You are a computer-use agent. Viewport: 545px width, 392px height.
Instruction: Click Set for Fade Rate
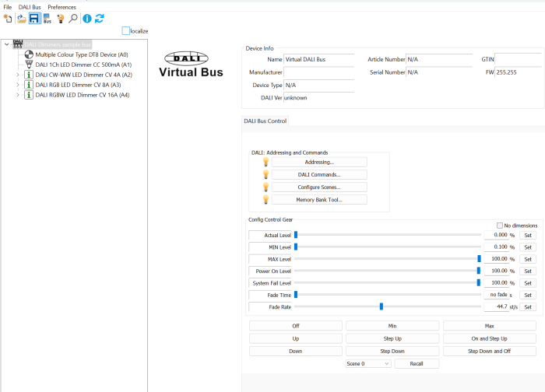(x=528, y=307)
